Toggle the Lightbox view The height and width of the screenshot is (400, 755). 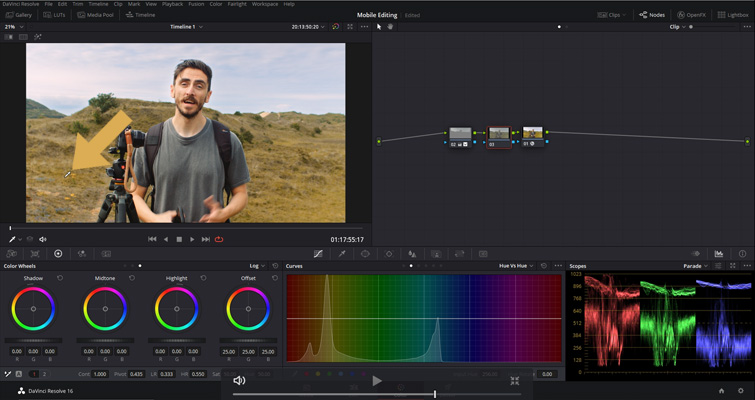click(x=732, y=16)
